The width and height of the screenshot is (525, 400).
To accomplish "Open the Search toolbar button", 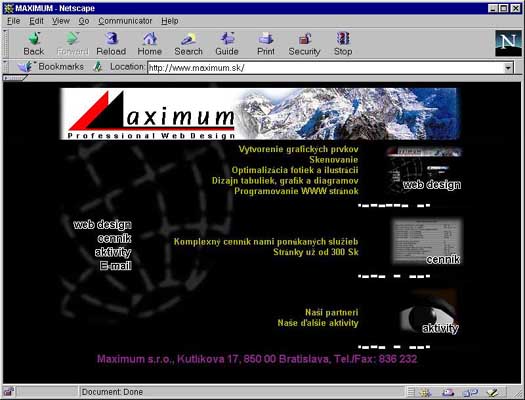I will coord(189,44).
